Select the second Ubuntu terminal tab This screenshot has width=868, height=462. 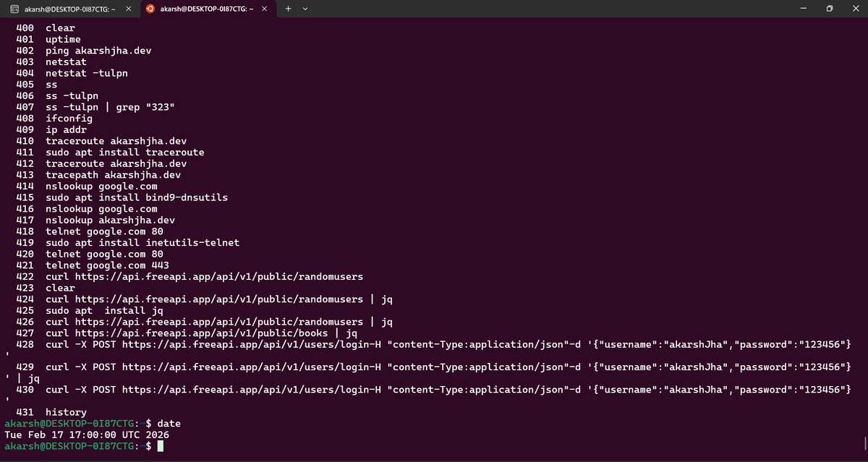tap(207, 9)
